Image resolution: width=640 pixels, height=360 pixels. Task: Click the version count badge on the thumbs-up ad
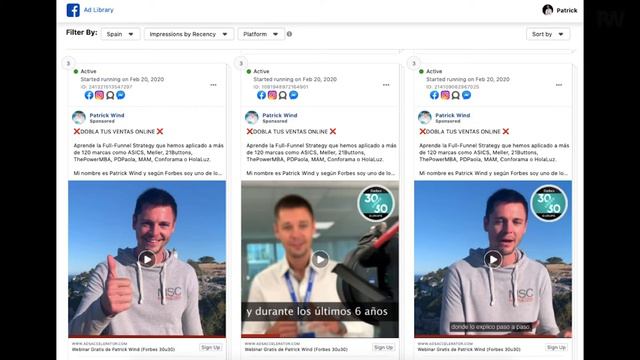[x=68, y=63]
